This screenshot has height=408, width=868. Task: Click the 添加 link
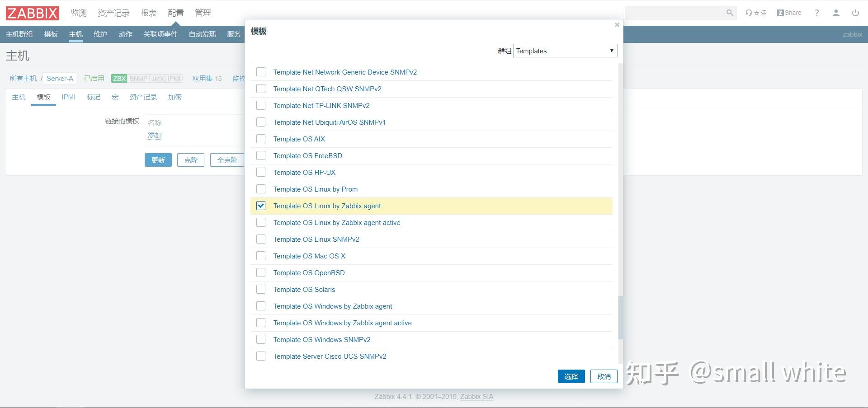(155, 135)
